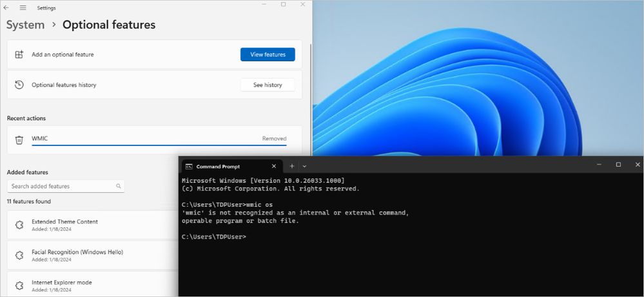Close the Command Prompt tab

pyautogui.click(x=274, y=166)
